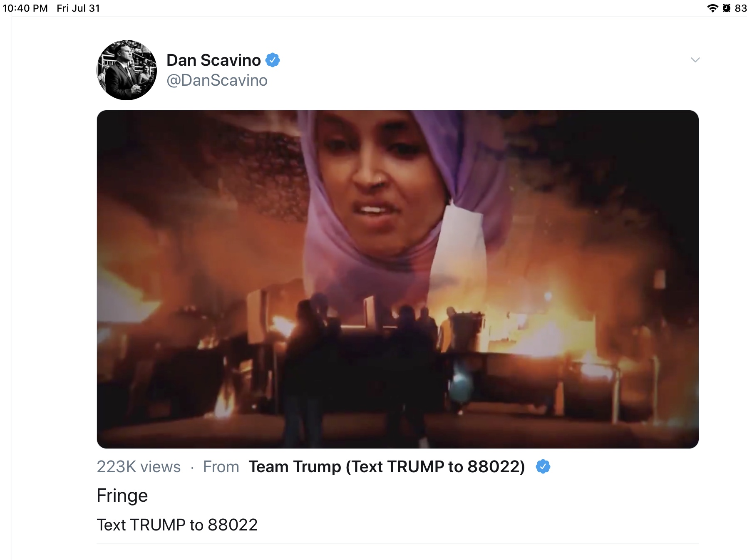Tap the battery percentage 83 indicator
This screenshot has width=747, height=560.
[x=740, y=8]
